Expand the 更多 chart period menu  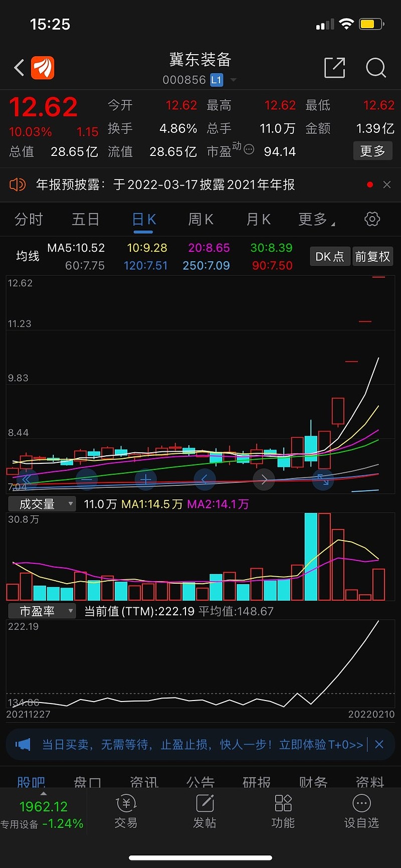[x=316, y=219]
